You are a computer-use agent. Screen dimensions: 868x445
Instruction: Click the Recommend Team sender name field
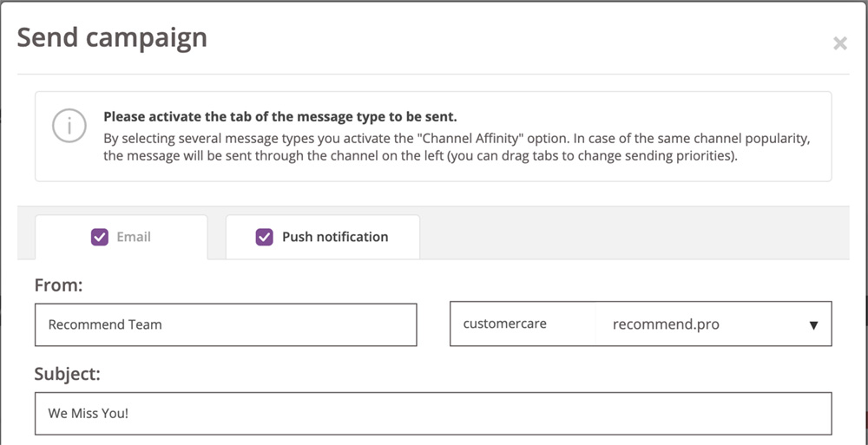pyautogui.click(x=226, y=325)
